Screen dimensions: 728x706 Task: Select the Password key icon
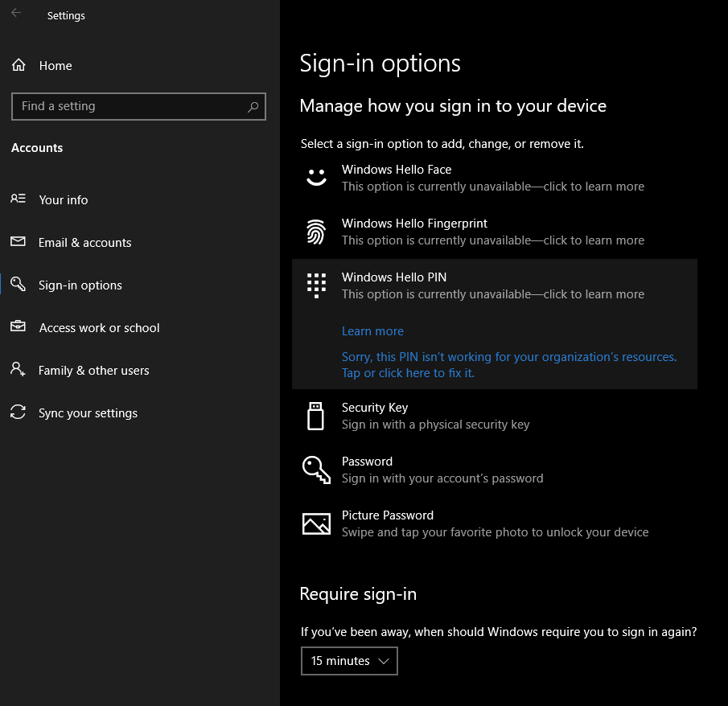pyautogui.click(x=316, y=469)
